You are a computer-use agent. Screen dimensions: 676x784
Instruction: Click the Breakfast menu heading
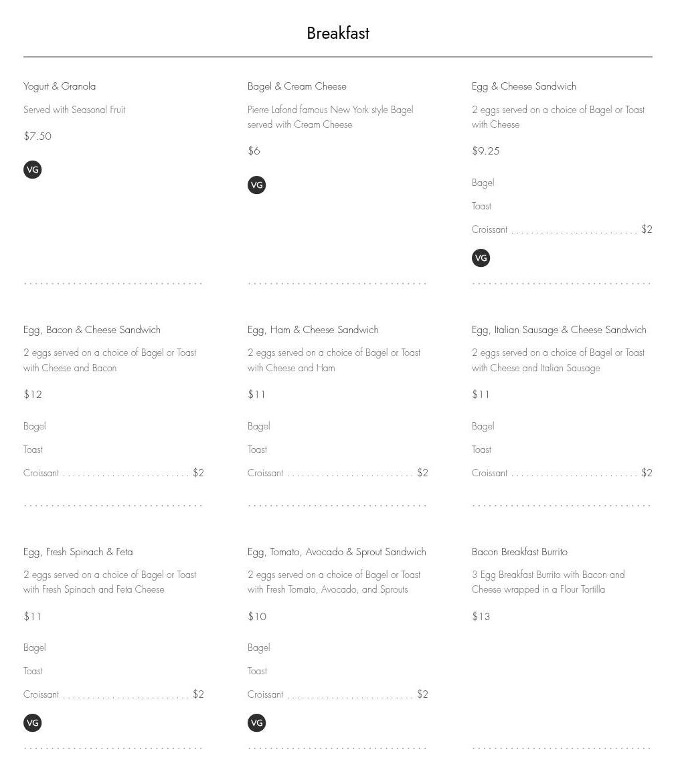[338, 33]
